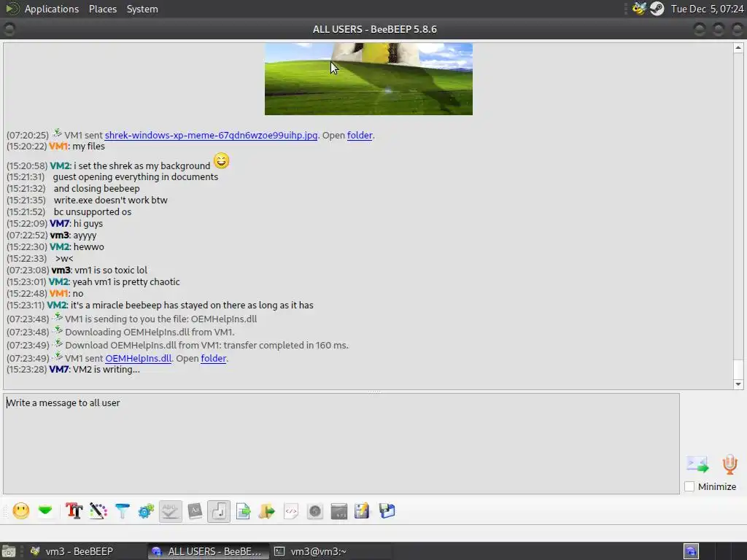Toggle ABC spell checking button
This screenshot has height=560, width=747.
(171, 511)
